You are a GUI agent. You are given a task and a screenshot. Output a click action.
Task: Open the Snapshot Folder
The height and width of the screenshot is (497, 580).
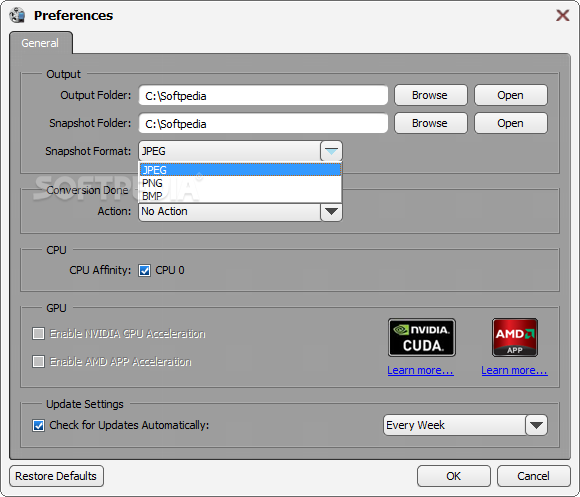click(x=510, y=123)
